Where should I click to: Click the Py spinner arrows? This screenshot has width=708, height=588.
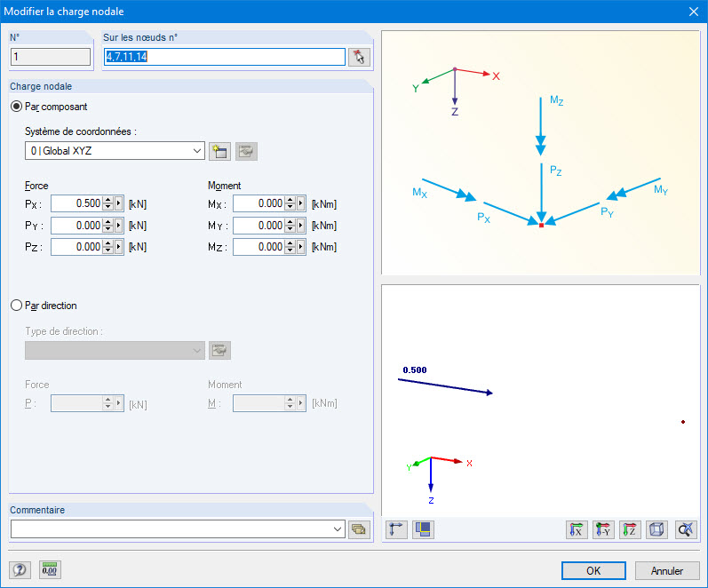(107, 225)
